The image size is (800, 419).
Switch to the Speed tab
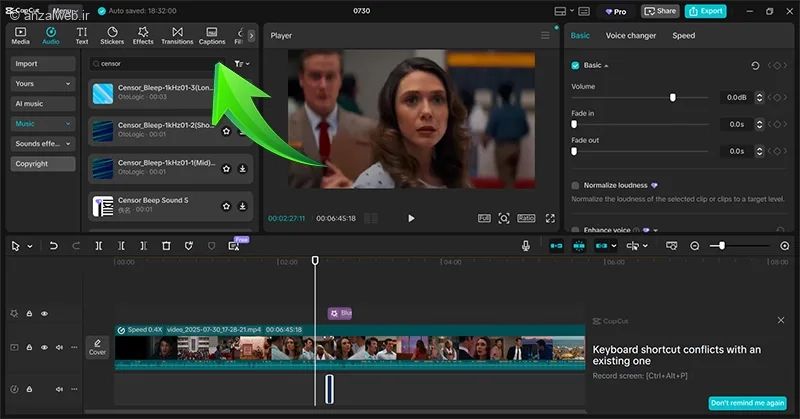(683, 36)
